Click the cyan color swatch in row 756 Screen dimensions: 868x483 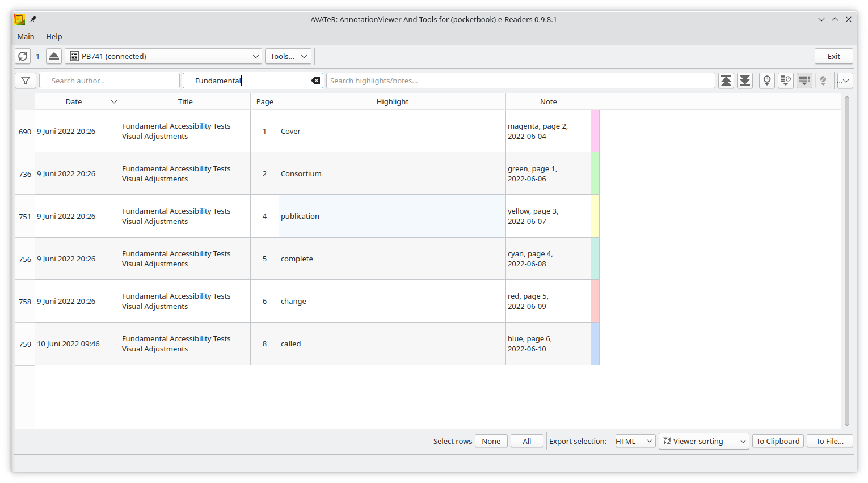pos(595,259)
